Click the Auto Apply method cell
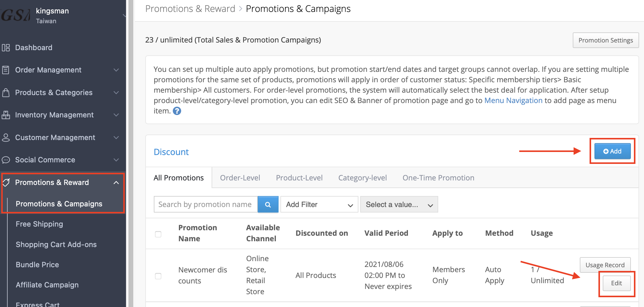 click(494, 275)
